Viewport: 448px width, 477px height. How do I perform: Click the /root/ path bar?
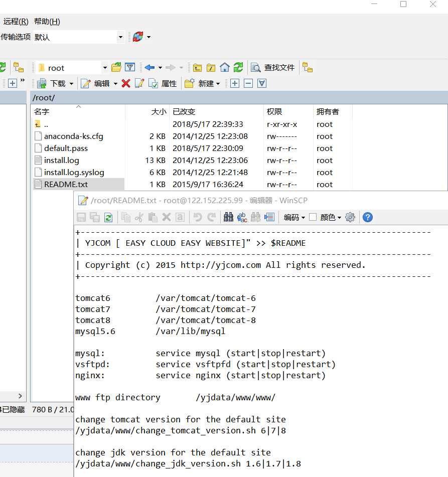pos(239,98)
